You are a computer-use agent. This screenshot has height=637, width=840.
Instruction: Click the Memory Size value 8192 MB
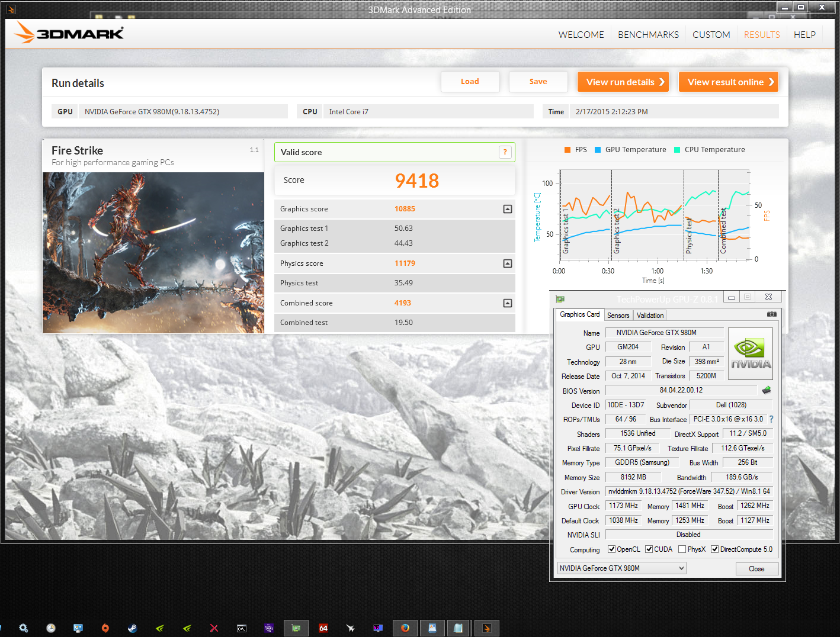coord(633,477)
